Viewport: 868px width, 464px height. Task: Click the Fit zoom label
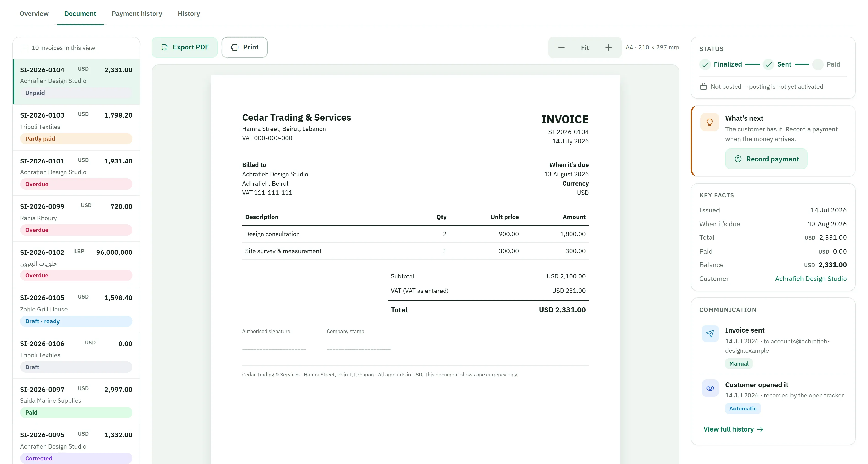(x=585, y=48)
